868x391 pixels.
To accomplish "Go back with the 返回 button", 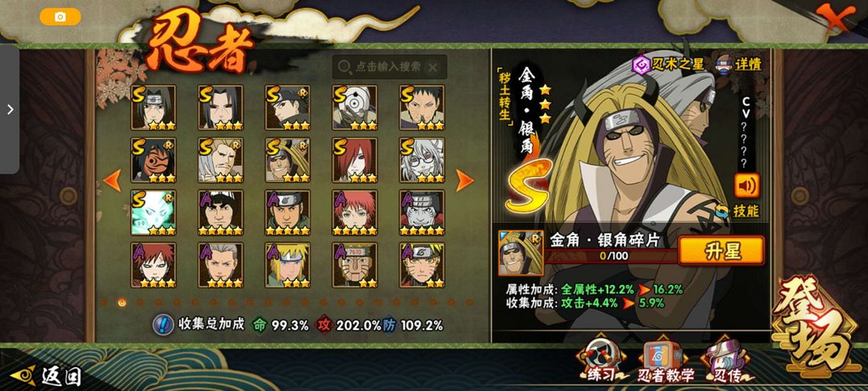I will click(47, 377).
